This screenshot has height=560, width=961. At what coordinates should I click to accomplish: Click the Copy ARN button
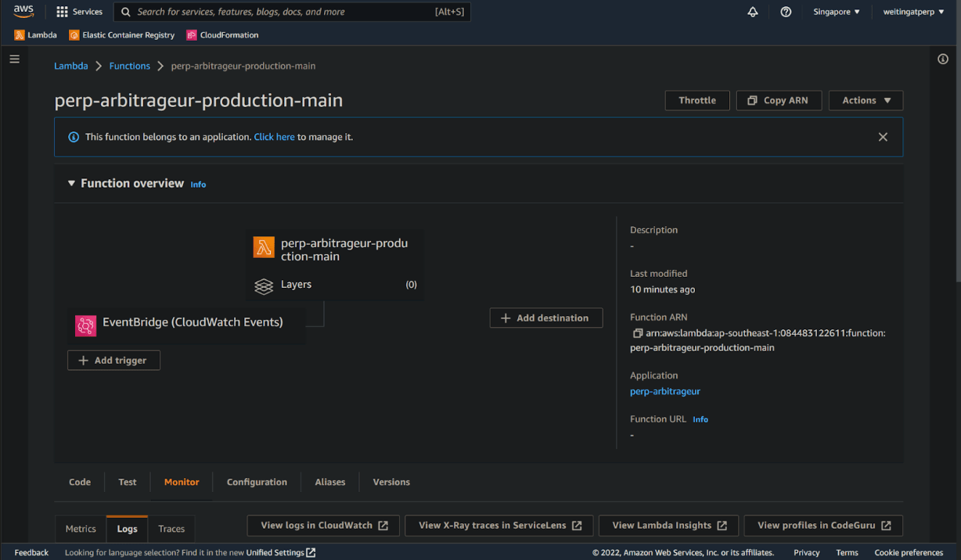pyautogui.click(x=779, y=100)
